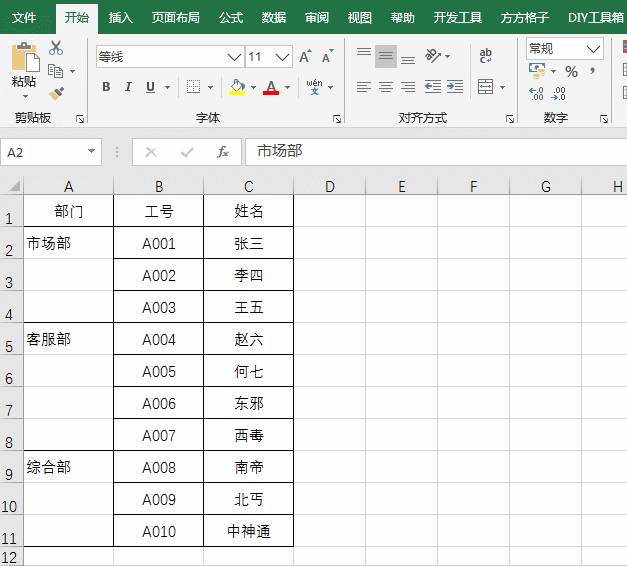Toggle middle vertical alignment
This screenshot has height=566, width=627.
pos(385,56)
